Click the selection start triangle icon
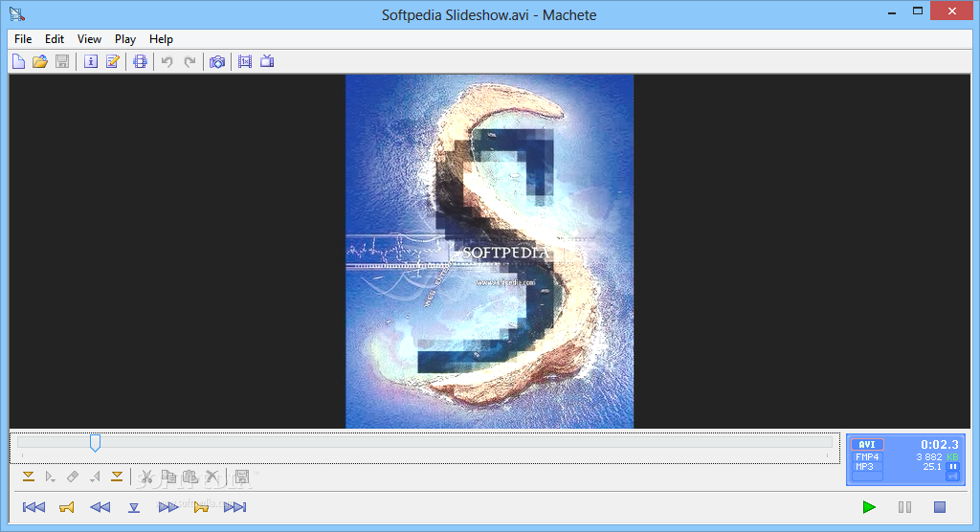The image size is (980, 532). pos(50,477)
